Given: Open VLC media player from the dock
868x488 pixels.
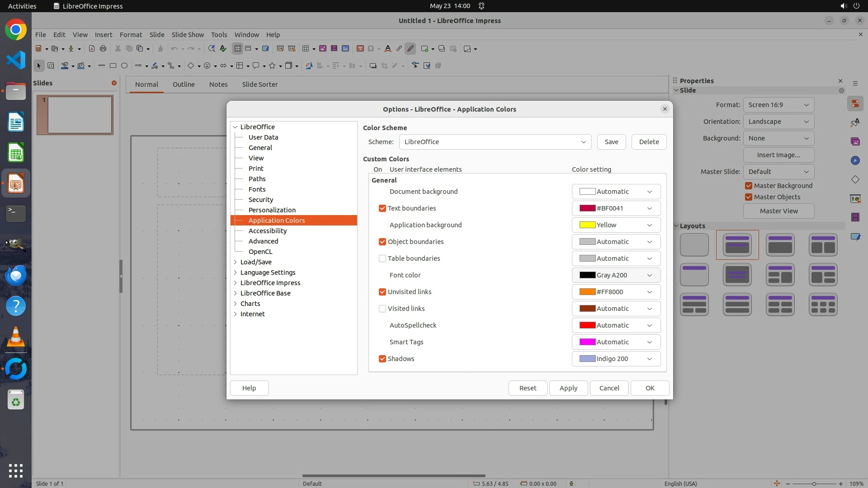Looking at the screenshot, I should [16, 337].
